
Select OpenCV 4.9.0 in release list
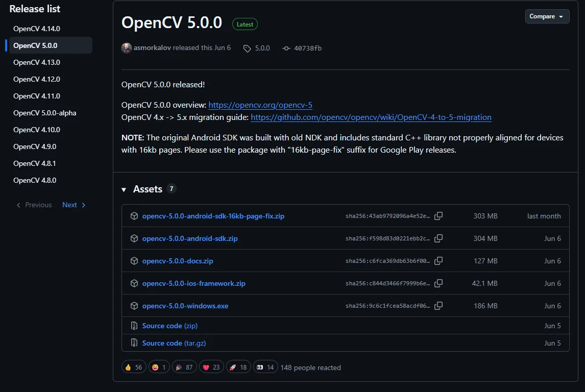(x=51, y=146)
